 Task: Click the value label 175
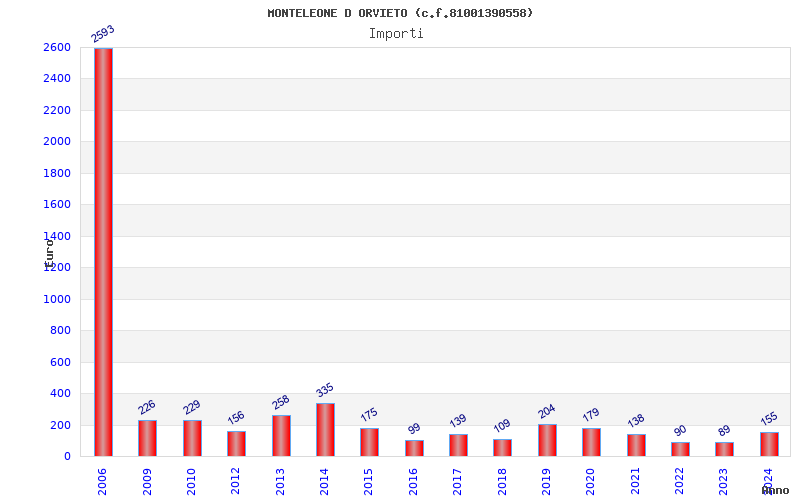[369, 414]
